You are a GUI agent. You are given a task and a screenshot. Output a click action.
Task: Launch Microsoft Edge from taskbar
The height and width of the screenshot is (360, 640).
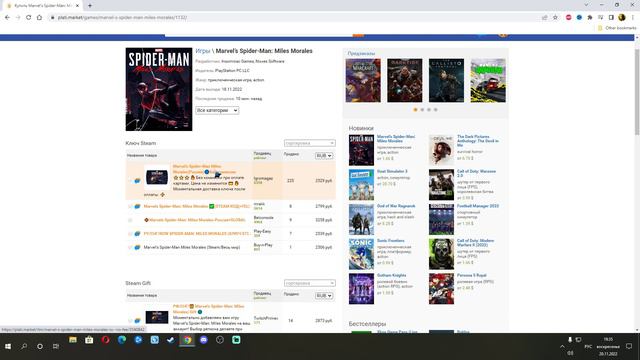(x=122, y=340)
